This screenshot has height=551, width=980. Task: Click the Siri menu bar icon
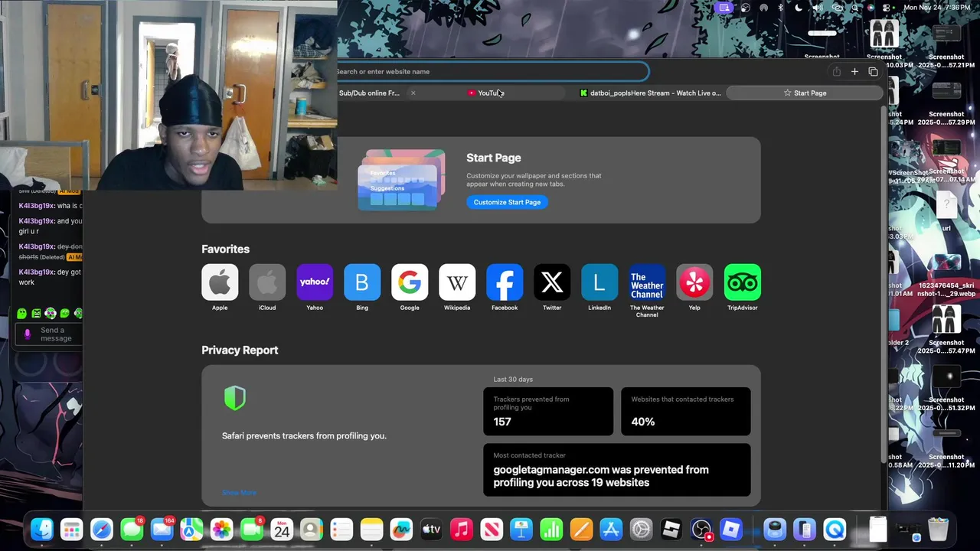click(871, 8)
